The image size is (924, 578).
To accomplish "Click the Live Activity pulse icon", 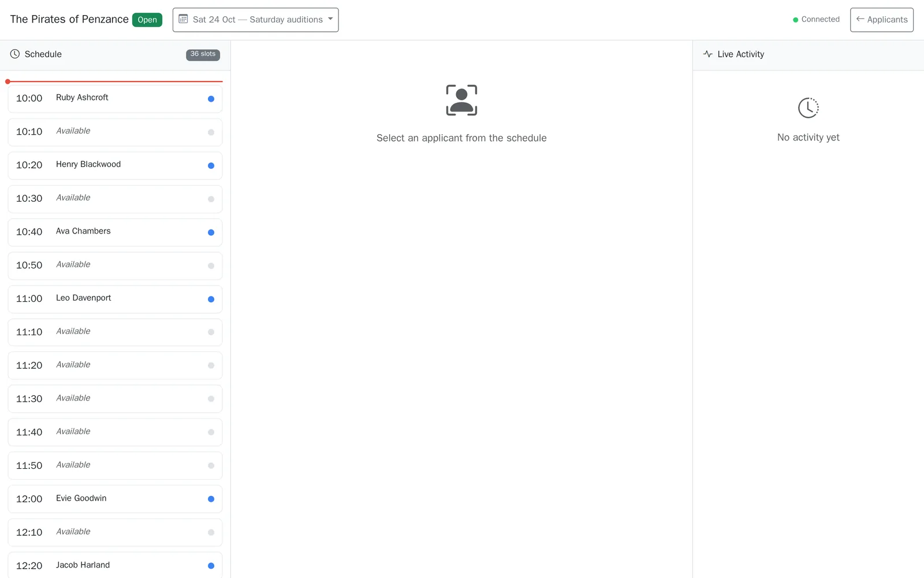I will click(x=708, y=54).
